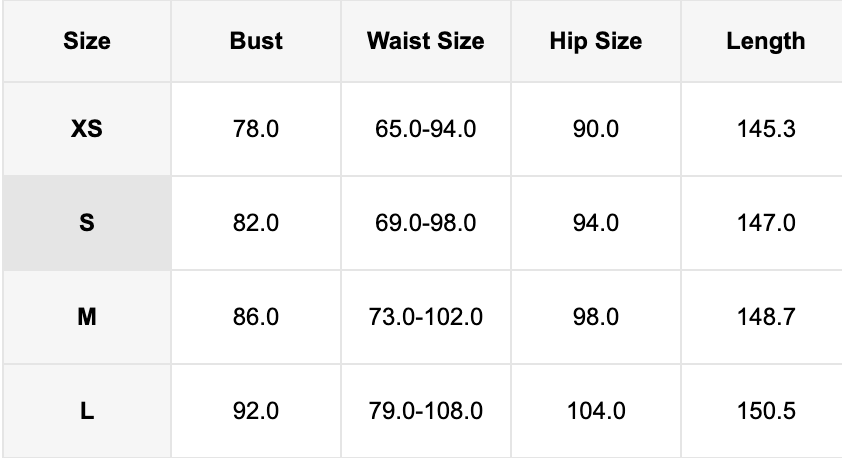Select the XS size row label
The width and height of the screenshot is (844, 458).
click(x=86, y=129)
